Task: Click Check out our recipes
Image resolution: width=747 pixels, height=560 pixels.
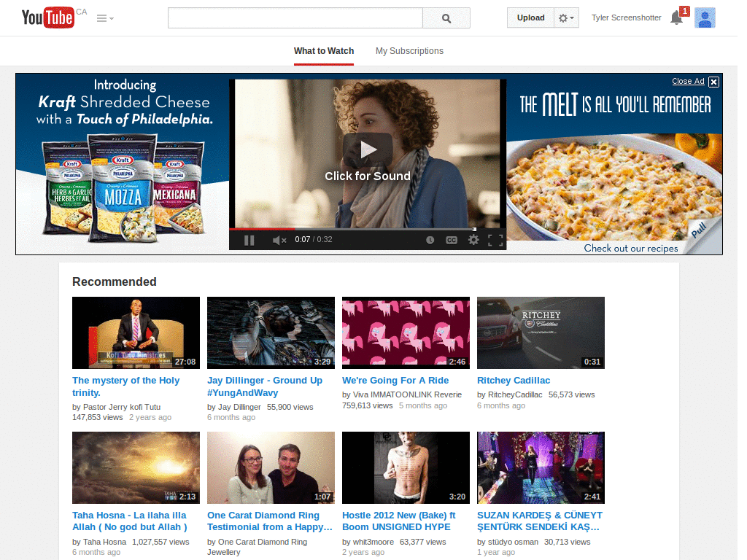Action: click(x=631, y=248)
